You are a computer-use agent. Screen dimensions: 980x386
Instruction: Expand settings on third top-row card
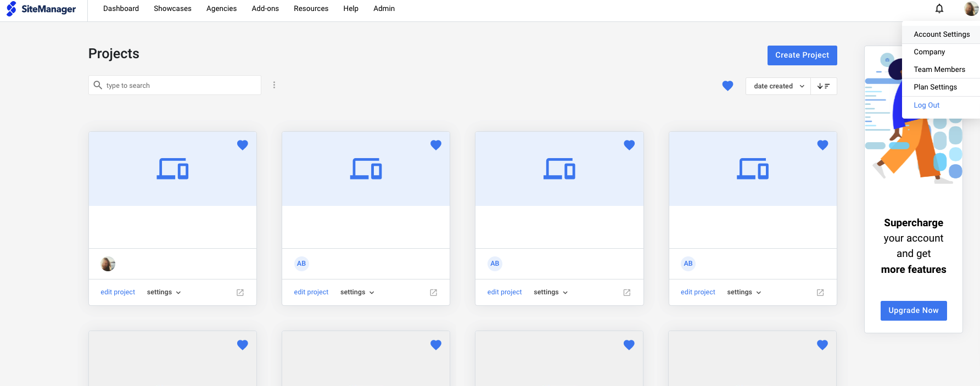pos(551,292)
